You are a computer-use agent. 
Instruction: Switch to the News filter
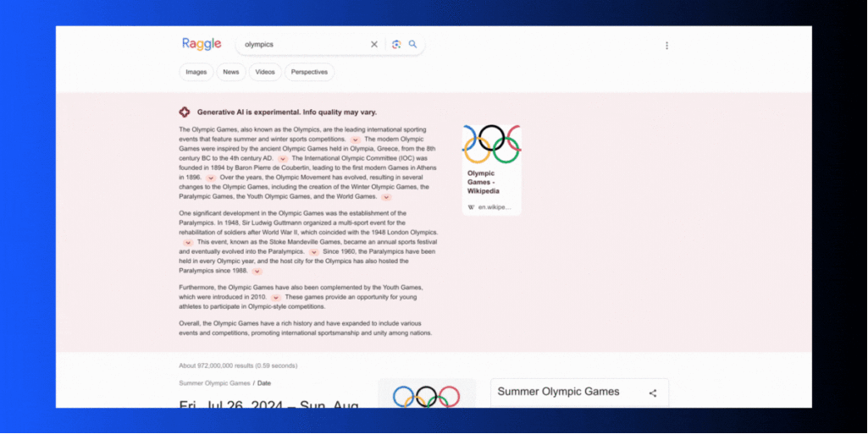(x=231, y=72)
